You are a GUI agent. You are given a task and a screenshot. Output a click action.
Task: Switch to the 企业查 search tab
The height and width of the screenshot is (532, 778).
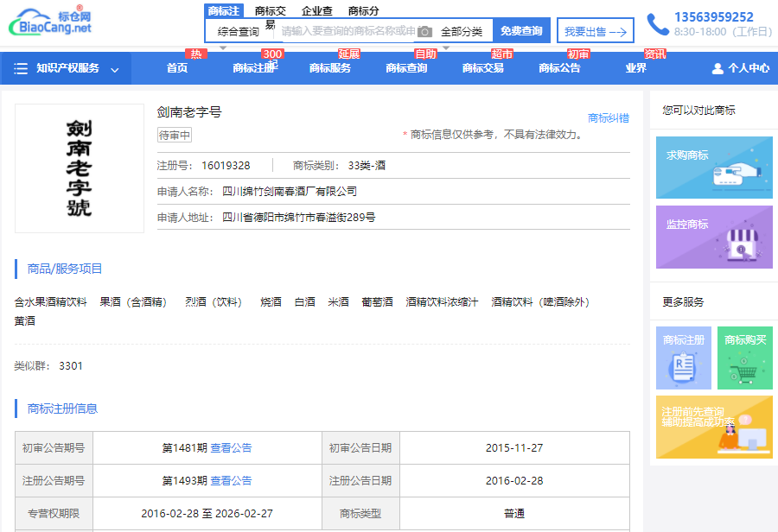click(317, 11)
